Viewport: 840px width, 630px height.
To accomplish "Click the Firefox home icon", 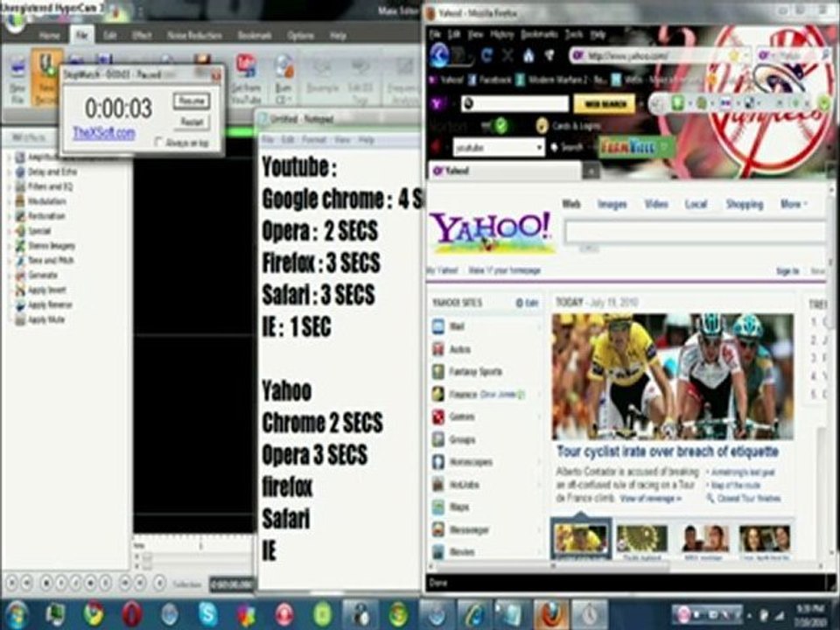I will 528,55.
